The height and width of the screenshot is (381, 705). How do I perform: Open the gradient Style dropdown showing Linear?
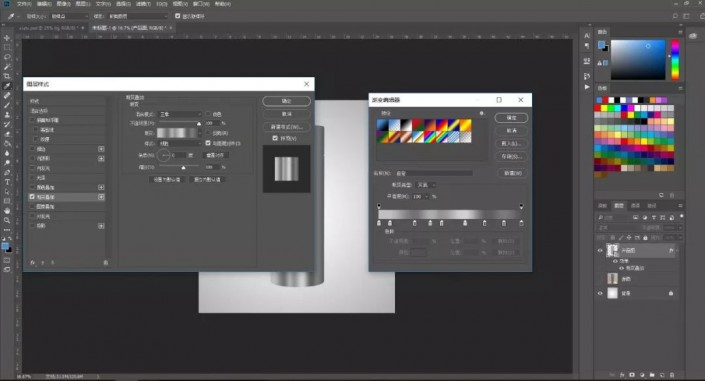(x=180, y=143)
